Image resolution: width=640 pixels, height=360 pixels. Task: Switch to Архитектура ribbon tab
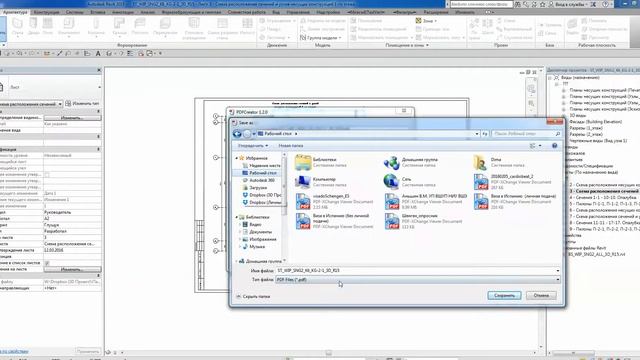click(x=15, y=12)
